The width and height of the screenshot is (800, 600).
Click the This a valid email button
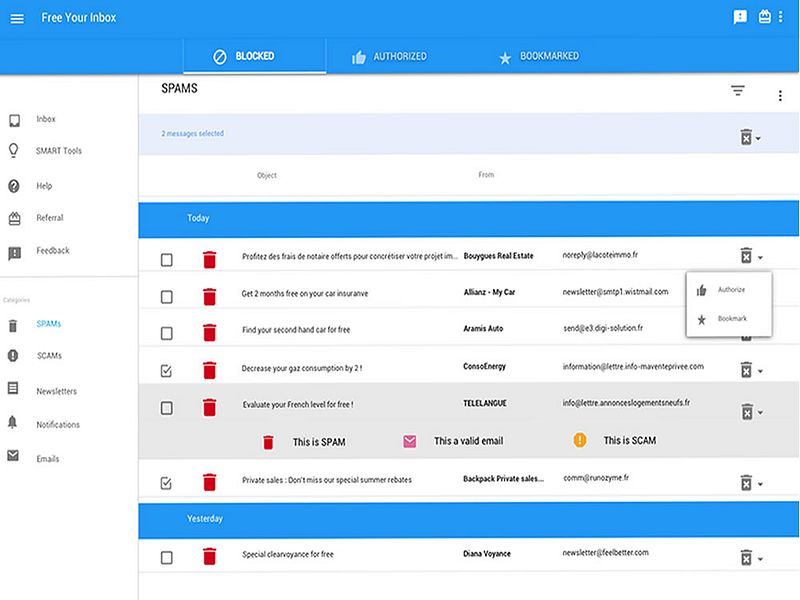(453, 441)
